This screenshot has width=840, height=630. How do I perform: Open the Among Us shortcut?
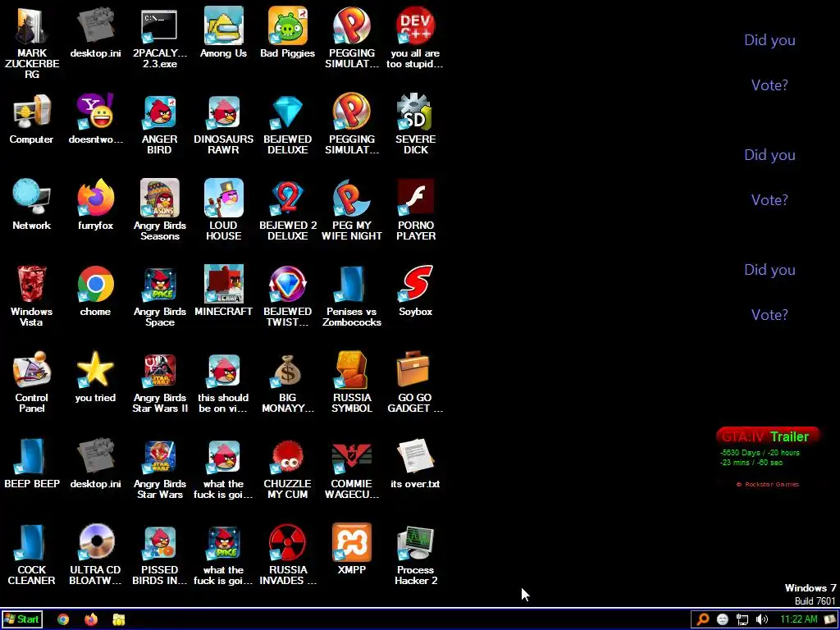(x=223, y=25)
